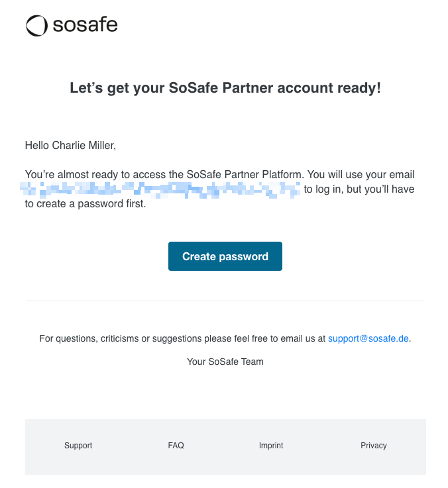Screen dimensions: 448x488
Task: Click the "to create a password first." line
Action: pos(85,204)
